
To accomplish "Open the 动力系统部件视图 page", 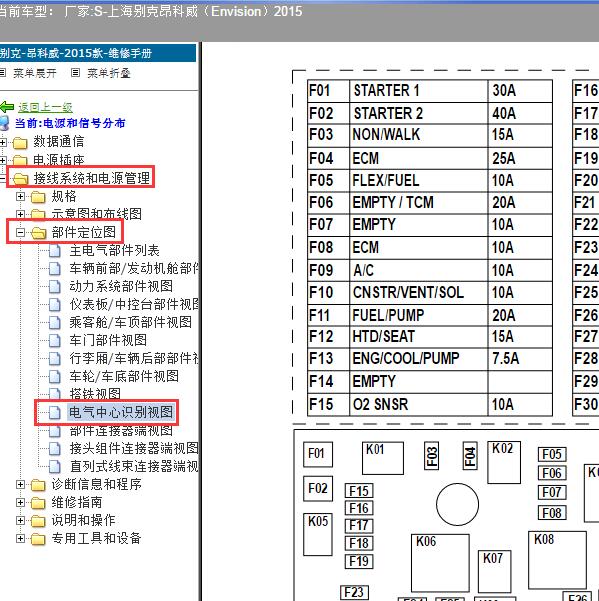I will 121,286.
